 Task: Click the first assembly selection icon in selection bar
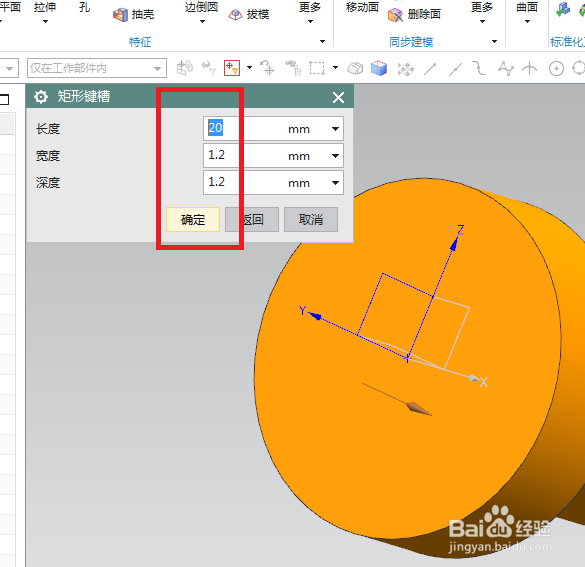coord(185,68)
